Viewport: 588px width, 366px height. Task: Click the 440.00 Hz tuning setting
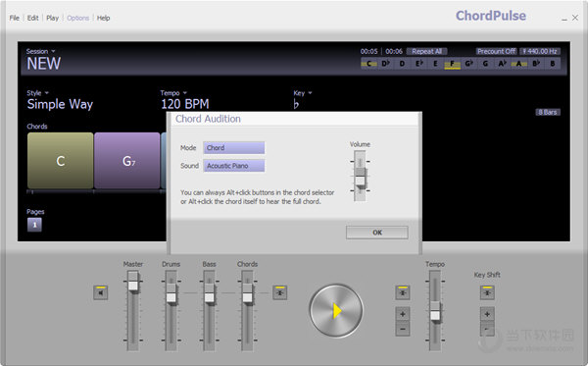tap(540, 51)
